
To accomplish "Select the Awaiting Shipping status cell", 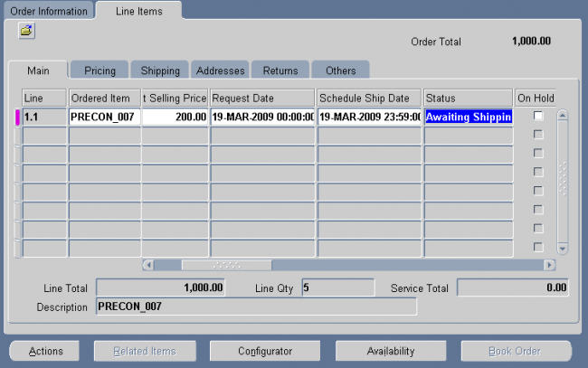I will (469, 117).
